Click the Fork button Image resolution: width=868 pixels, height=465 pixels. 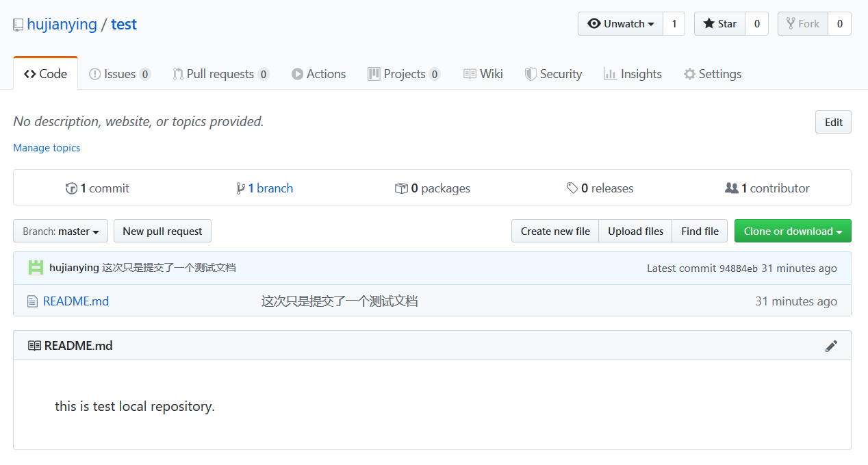[803, 24]
